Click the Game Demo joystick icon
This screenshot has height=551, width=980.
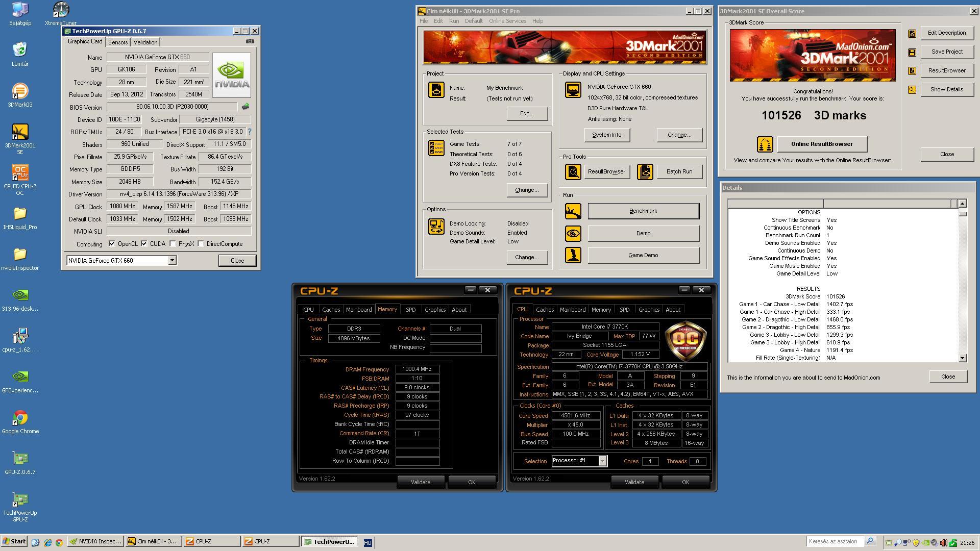point(573,255)
